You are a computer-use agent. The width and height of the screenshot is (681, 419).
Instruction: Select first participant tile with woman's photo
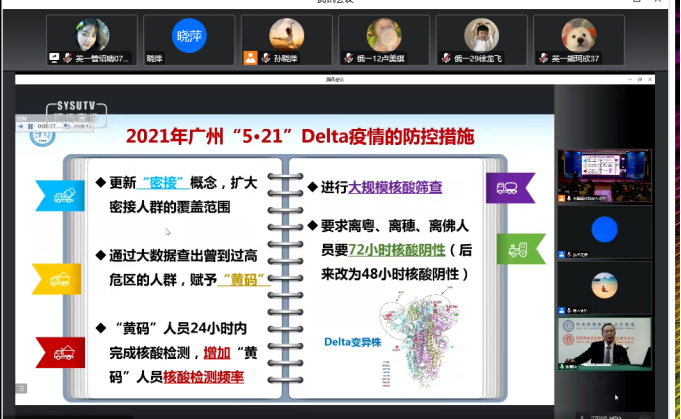click(92, 37)
